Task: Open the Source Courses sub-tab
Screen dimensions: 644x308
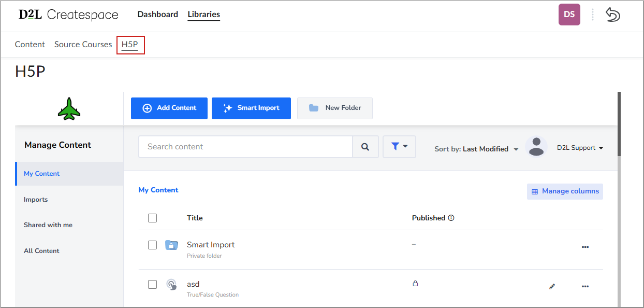Action: 83,45
